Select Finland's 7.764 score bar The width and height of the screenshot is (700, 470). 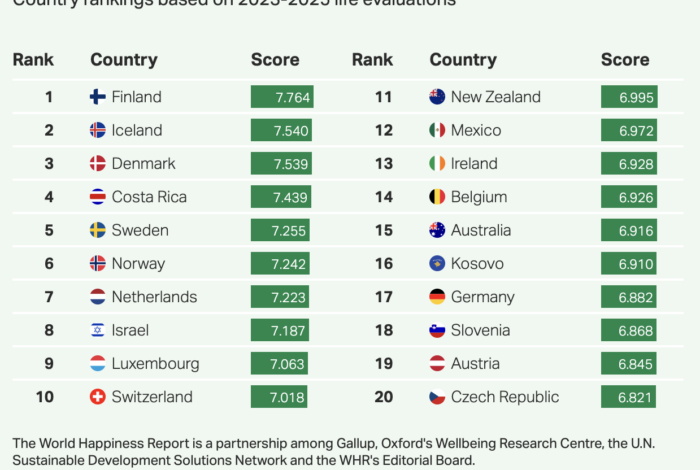tap(281, 97)
